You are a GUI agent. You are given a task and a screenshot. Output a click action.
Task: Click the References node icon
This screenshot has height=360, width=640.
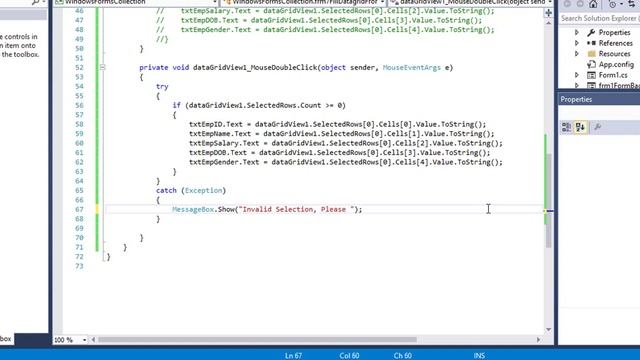(591, 43)
